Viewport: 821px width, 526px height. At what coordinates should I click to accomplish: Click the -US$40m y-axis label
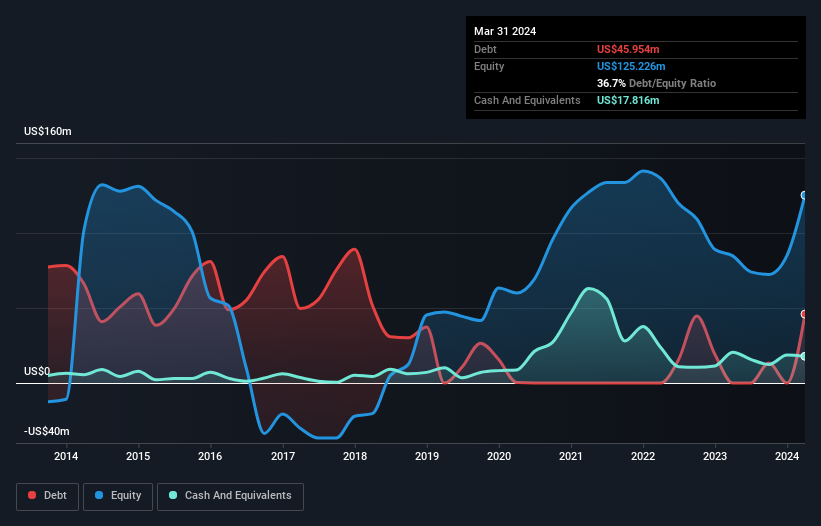[47, 431]
